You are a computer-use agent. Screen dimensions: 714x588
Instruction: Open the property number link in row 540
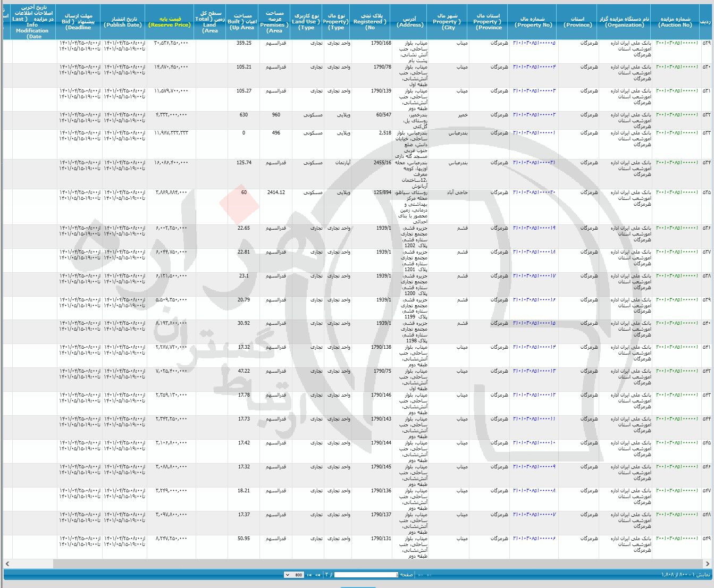534,323
